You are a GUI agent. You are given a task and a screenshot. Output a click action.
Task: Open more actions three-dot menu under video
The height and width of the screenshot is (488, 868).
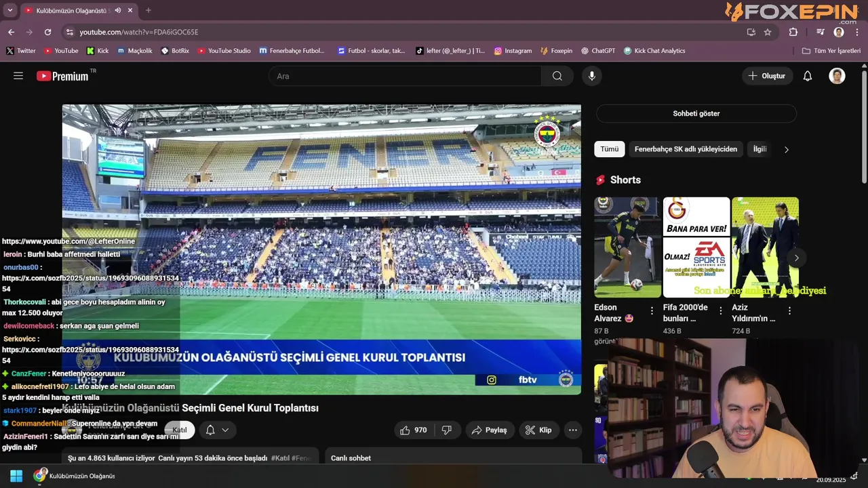(573, 430)
